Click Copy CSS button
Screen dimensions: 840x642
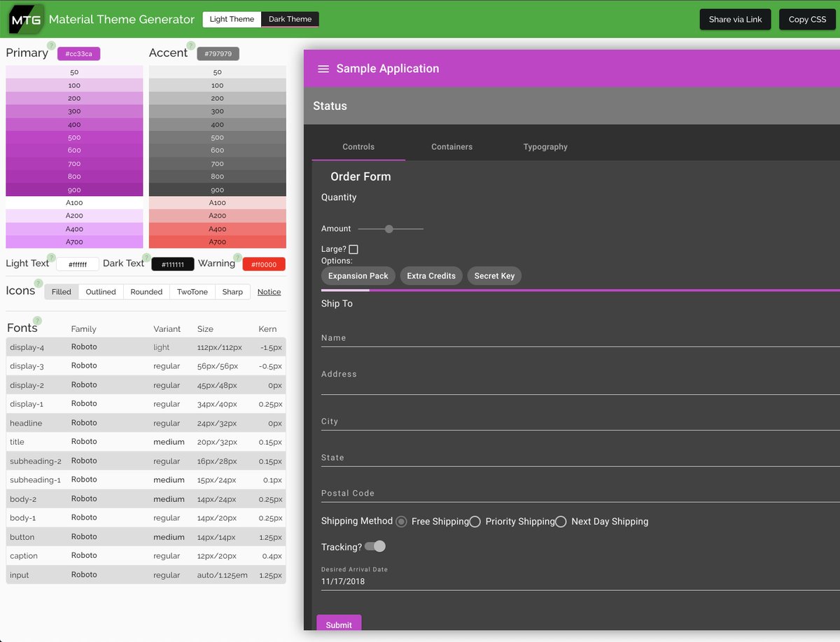point(808,20)
